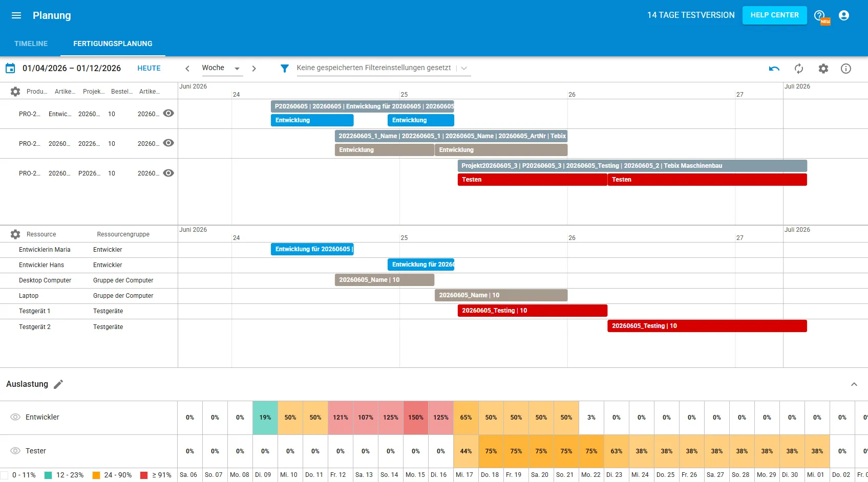The image size is (868, 482).
Task: Click the orange 24 - 90% legend swatch
Action: 96,475
